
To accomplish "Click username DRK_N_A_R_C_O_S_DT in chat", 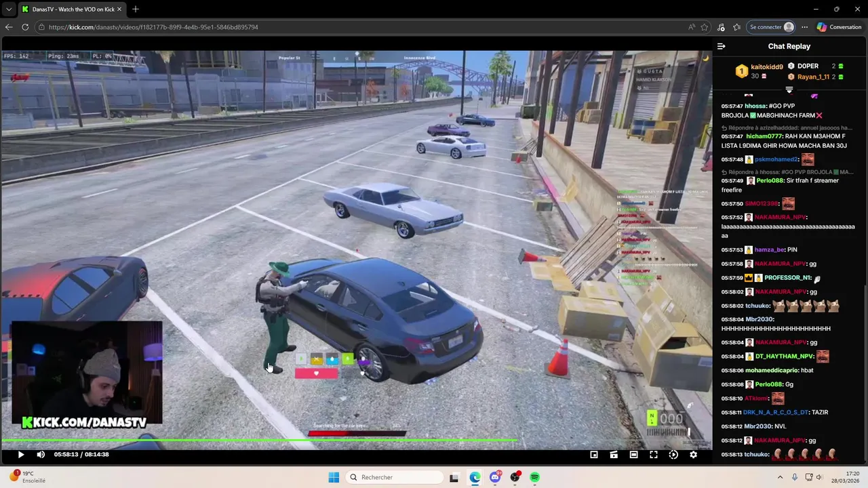I will (776, 412).
